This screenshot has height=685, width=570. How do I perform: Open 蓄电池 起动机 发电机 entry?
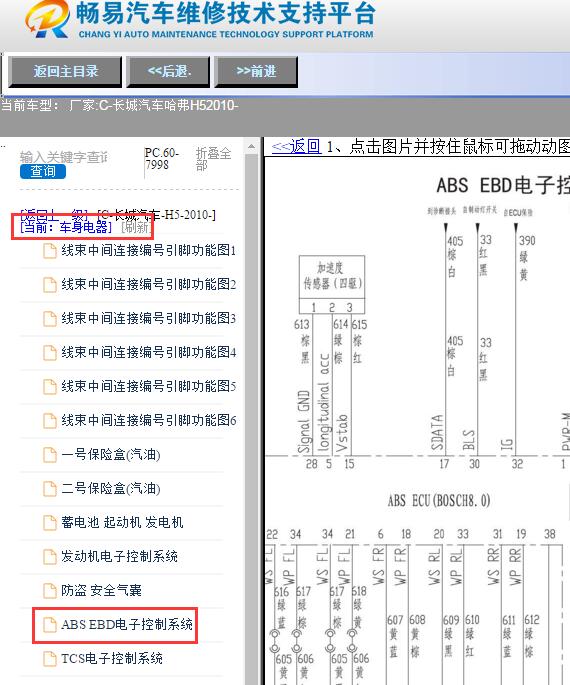point(122,522)
